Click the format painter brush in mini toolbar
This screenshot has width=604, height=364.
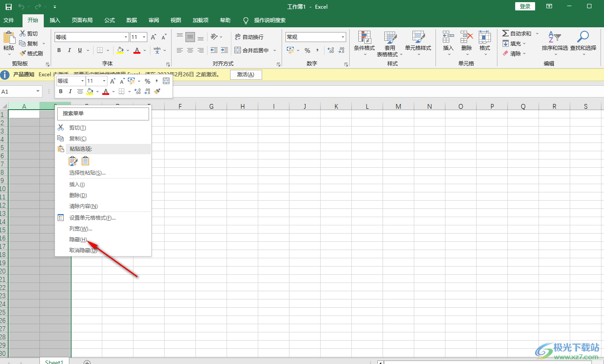coord(157,91)
